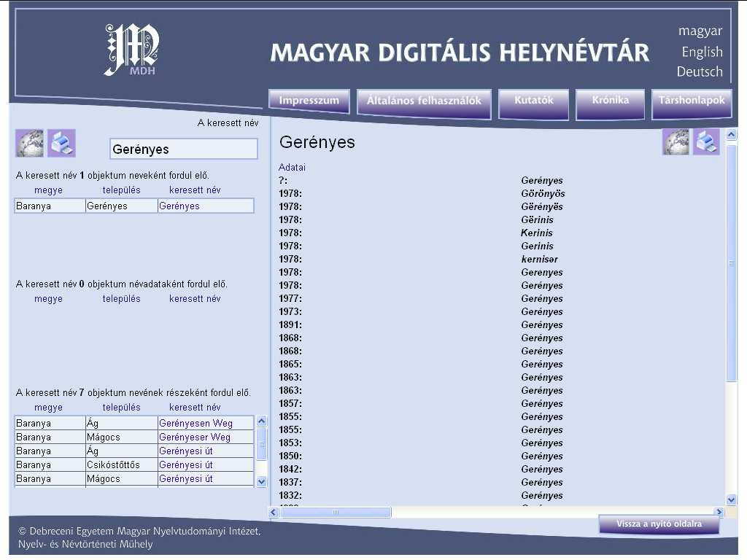Click the Baranya cell in the first results table

tap(50, 206)
